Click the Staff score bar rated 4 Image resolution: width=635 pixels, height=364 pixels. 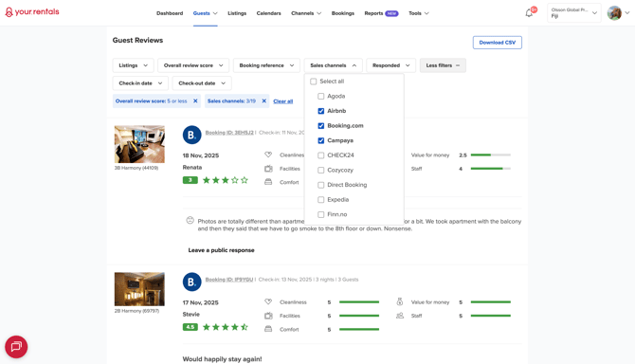point(490,169)
